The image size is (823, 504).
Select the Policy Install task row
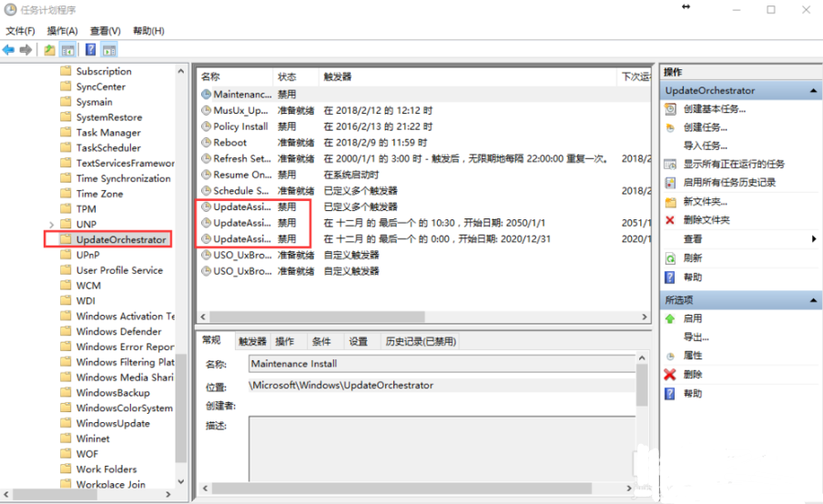coord(425,126)
